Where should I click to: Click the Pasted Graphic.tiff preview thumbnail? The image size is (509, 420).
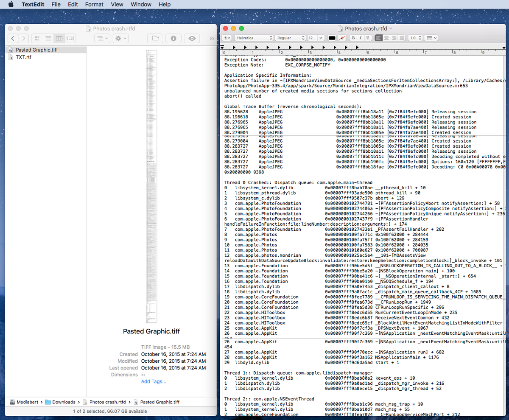click(151, 186)
